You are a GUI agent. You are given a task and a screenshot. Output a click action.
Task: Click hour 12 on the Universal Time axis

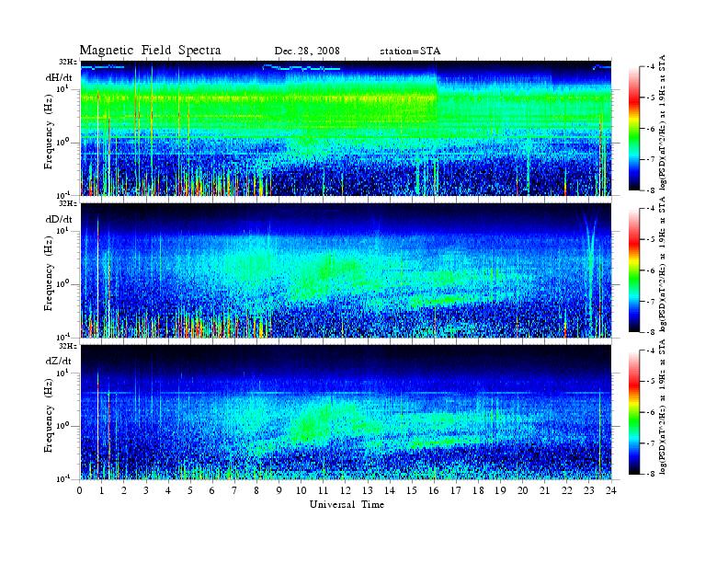pyautogui.click(x=346, y=490)
